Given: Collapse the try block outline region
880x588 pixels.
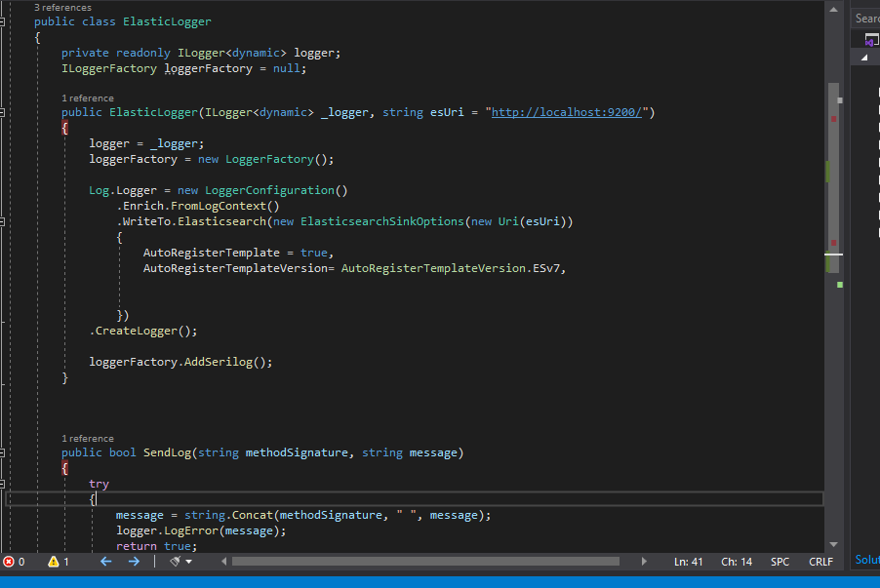Looking at the screenshot, I should pos(2,485).
